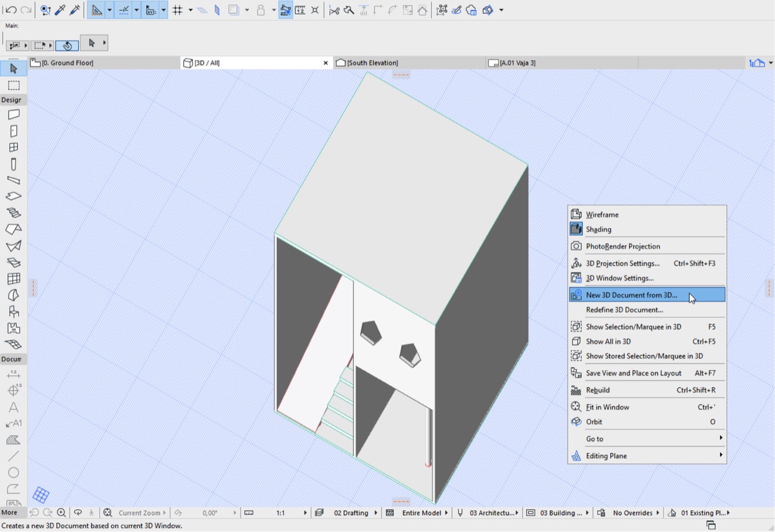
Task: Click the orientation angle 0,00° field
Action: [x=209, y=513]
